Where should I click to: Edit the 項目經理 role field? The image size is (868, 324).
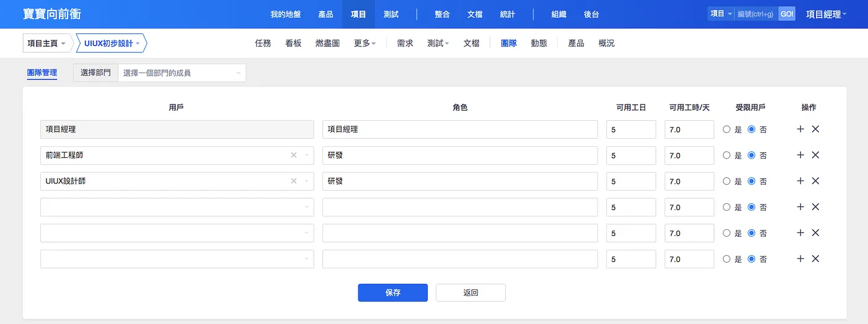tap(460, 129)
